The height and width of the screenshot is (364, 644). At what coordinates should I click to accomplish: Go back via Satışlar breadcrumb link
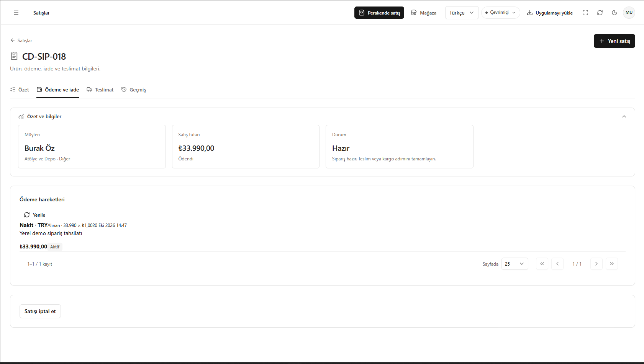pos(21,41)
